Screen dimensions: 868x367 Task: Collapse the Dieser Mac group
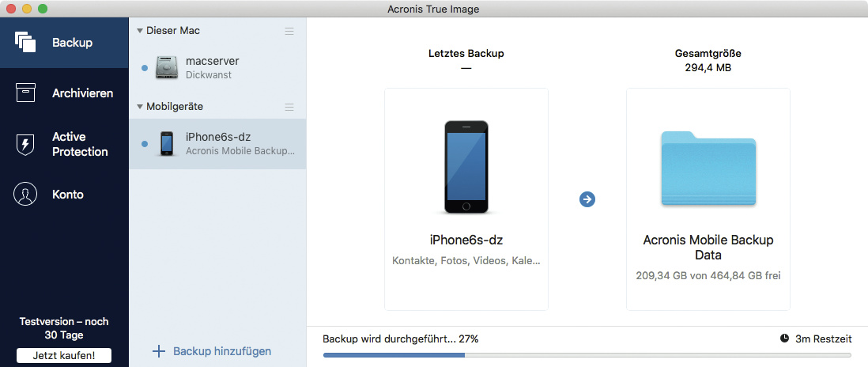pos(140,30)
